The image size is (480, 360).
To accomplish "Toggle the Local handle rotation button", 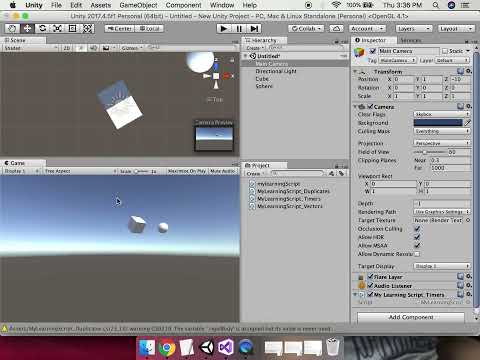I will click(x=149, y=29).
